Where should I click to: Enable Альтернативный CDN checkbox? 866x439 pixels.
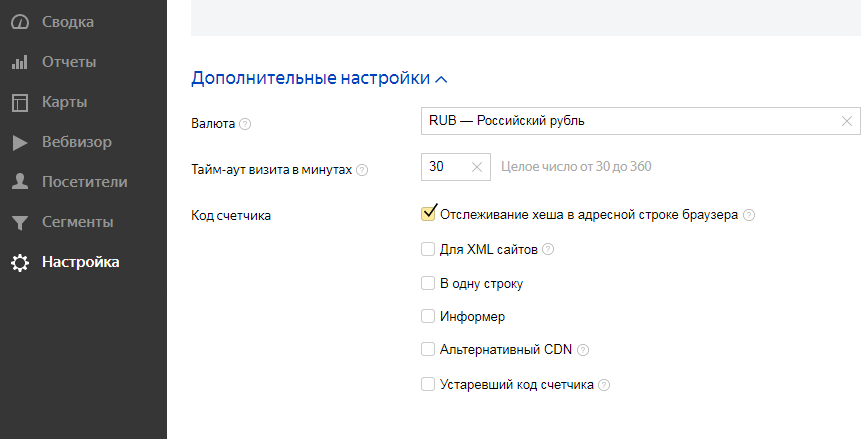(428, 350)
